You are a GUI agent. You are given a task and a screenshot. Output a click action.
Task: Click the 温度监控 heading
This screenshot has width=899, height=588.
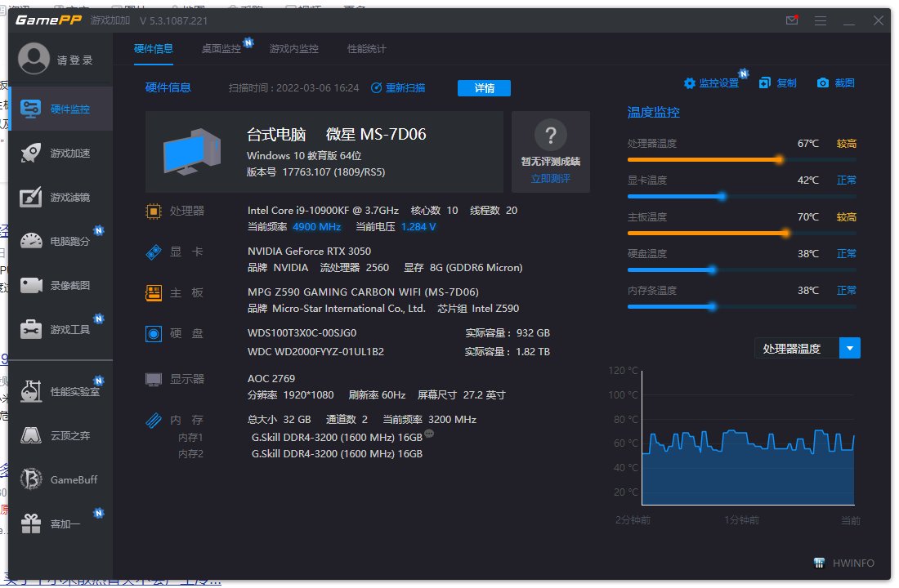[x=654, y=113]
